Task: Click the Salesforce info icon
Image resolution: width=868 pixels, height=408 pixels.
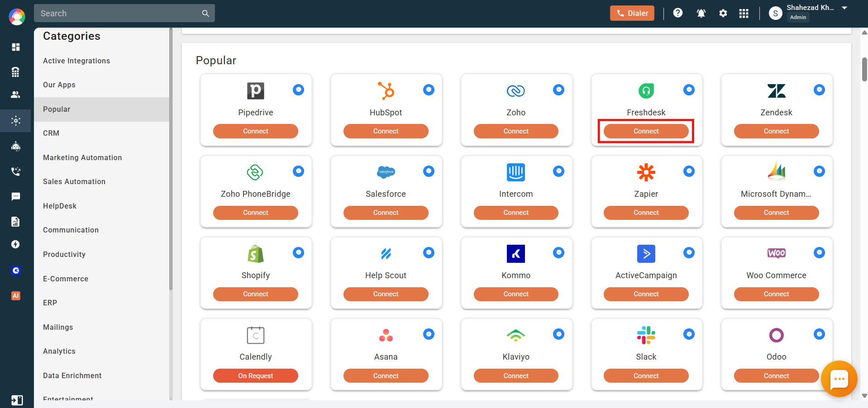Action: click(429, 171)
